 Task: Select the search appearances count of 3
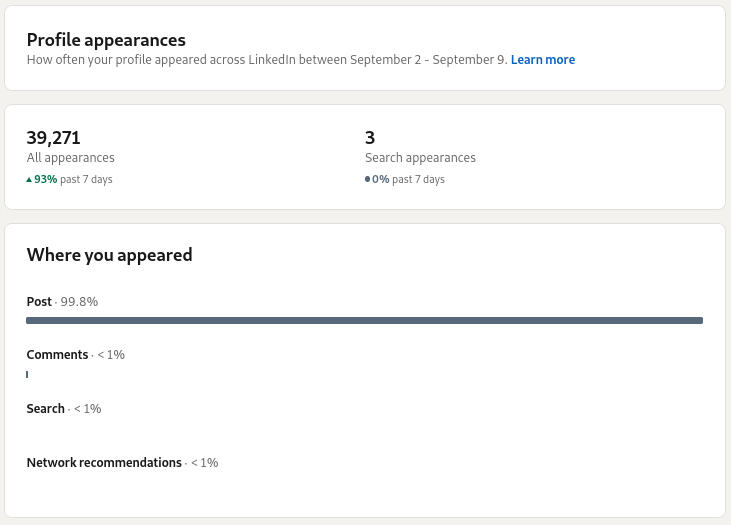click(370, 137)
